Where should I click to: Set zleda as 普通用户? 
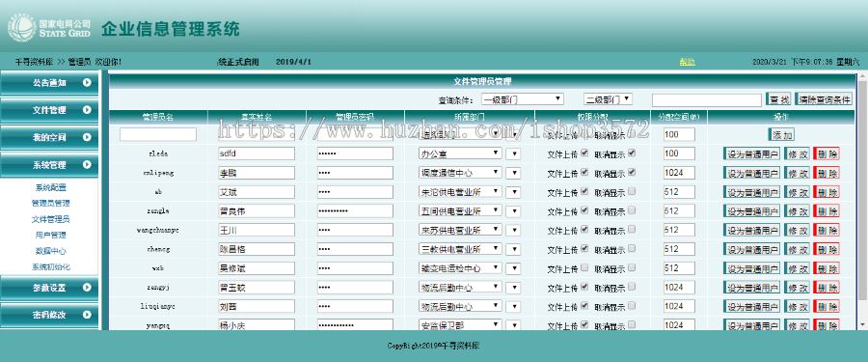coord(751,153)
